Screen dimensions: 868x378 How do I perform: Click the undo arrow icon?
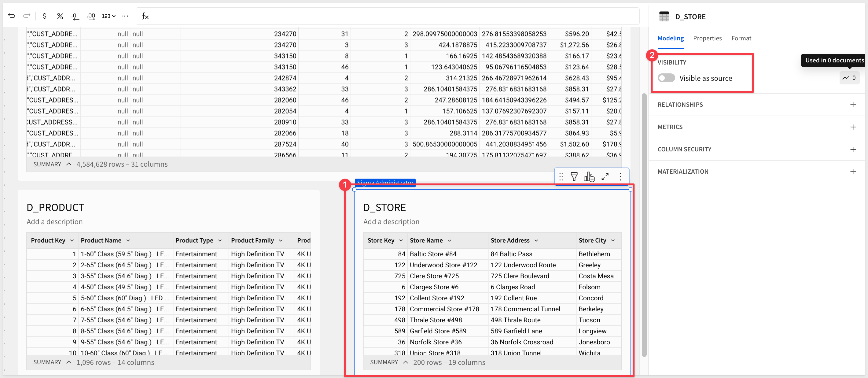tap(11, 16)
